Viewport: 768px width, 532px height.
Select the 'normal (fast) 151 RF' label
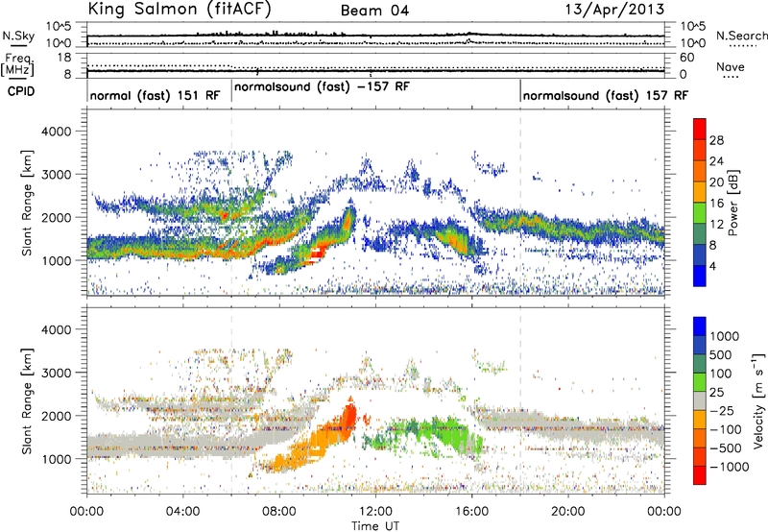155,95
